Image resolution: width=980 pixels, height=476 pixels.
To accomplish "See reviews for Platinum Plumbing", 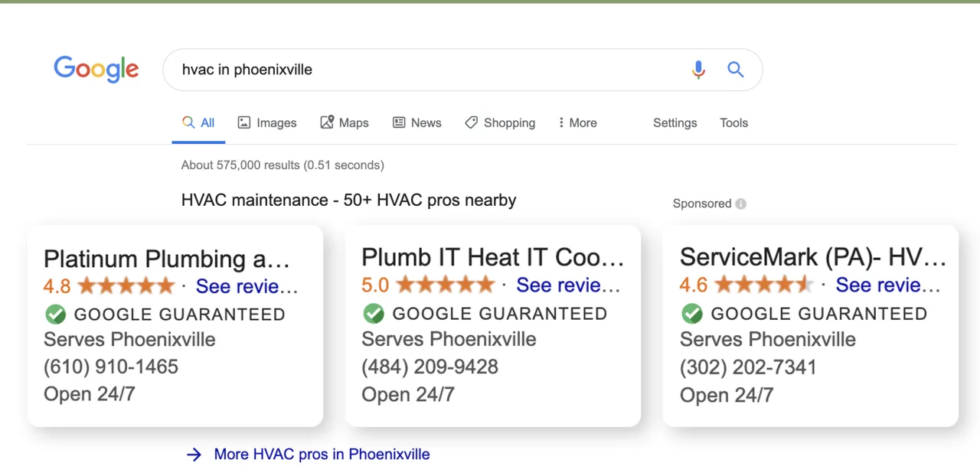I will click(x=247, y=286).
